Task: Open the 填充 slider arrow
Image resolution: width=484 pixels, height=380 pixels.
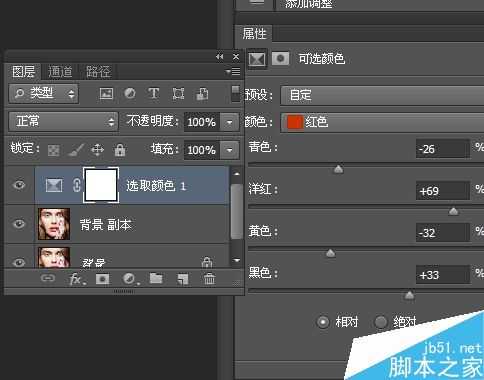Action: [x=229, y=150]
